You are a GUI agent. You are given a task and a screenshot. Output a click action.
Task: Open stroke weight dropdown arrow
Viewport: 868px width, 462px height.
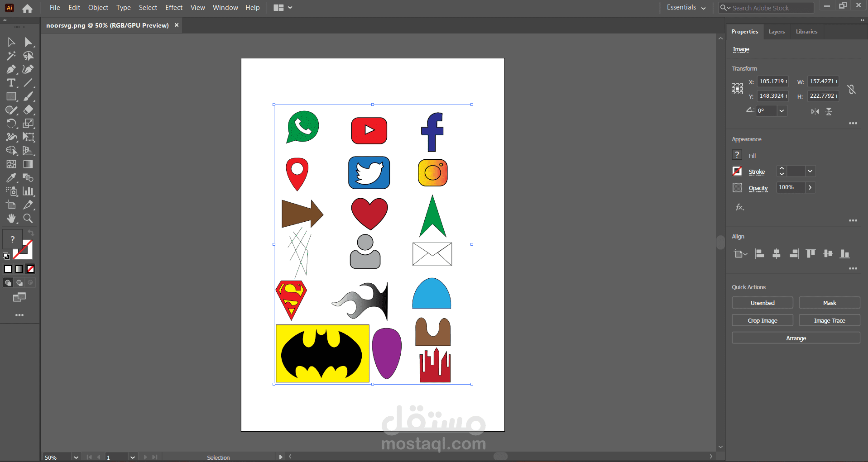point(810,171)
